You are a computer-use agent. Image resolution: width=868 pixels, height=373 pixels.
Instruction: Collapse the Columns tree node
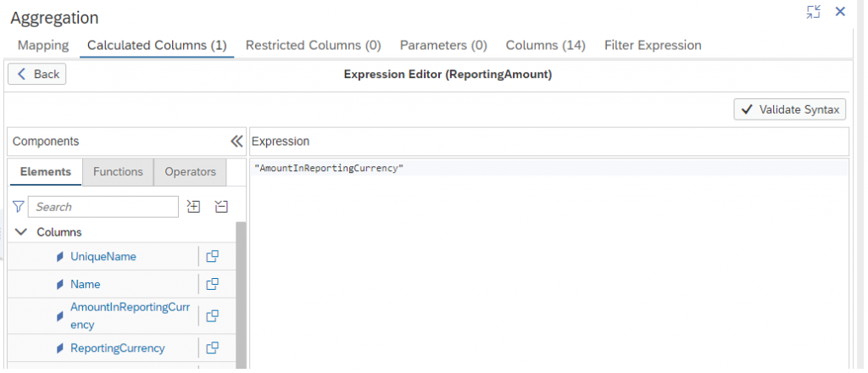20,232
